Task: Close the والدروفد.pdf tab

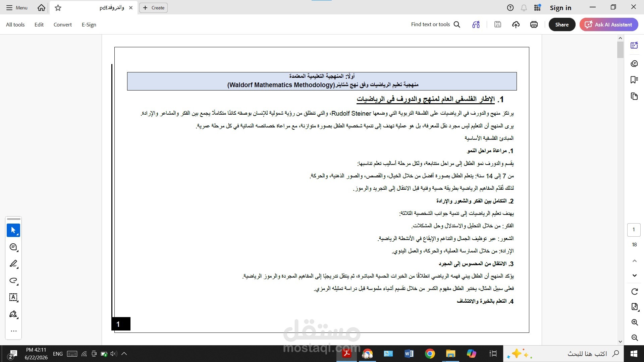Action: (131, 8)
